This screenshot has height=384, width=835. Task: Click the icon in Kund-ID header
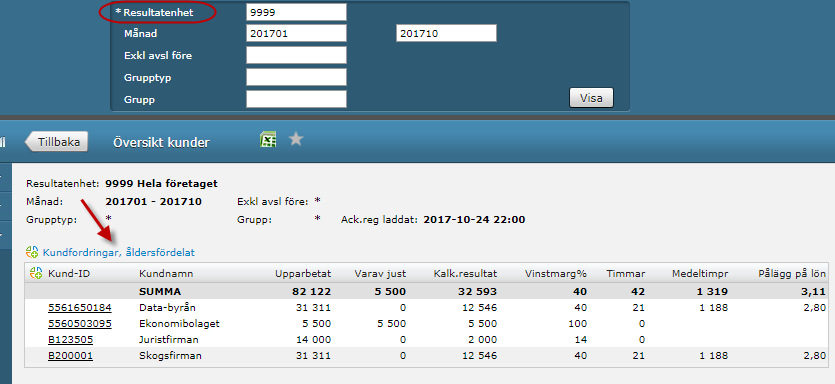[x=36, y=273]
